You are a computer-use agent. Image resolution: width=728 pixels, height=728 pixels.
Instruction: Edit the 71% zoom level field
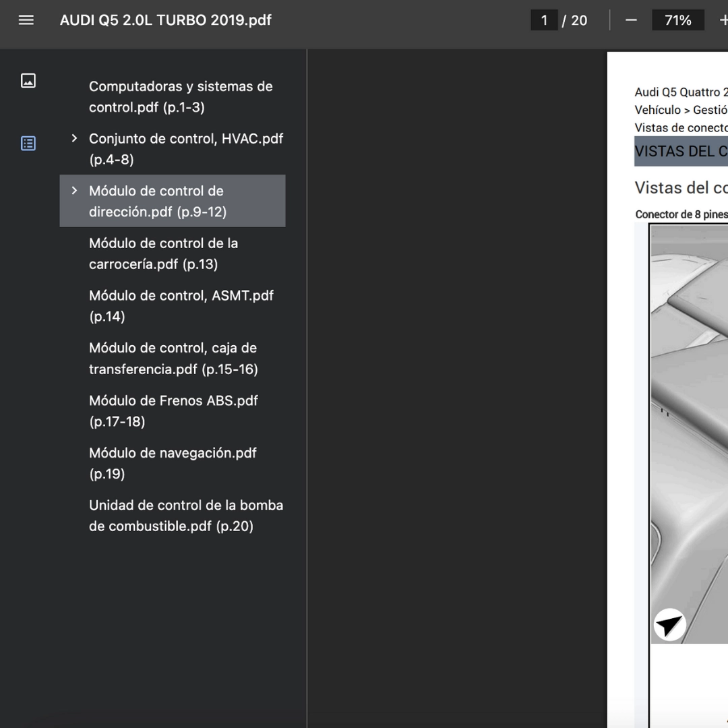tap(678, 20)
